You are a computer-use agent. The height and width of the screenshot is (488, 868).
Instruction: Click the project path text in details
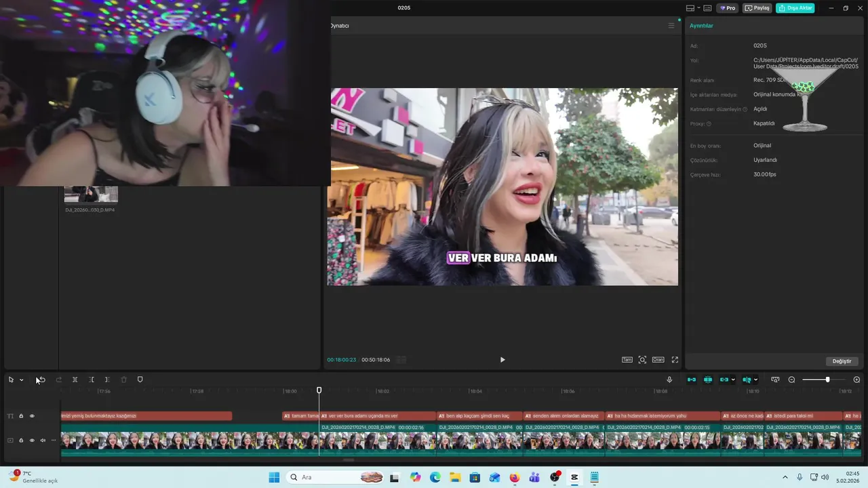806,63
